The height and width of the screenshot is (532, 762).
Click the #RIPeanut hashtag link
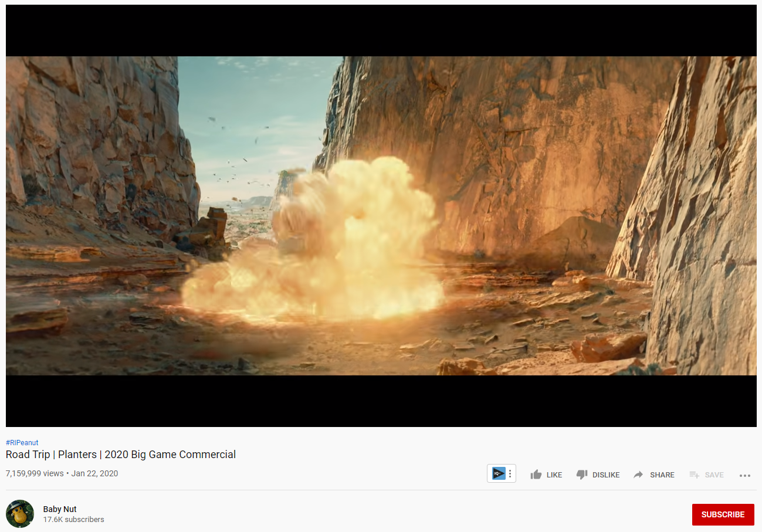[x=22, y=443]
